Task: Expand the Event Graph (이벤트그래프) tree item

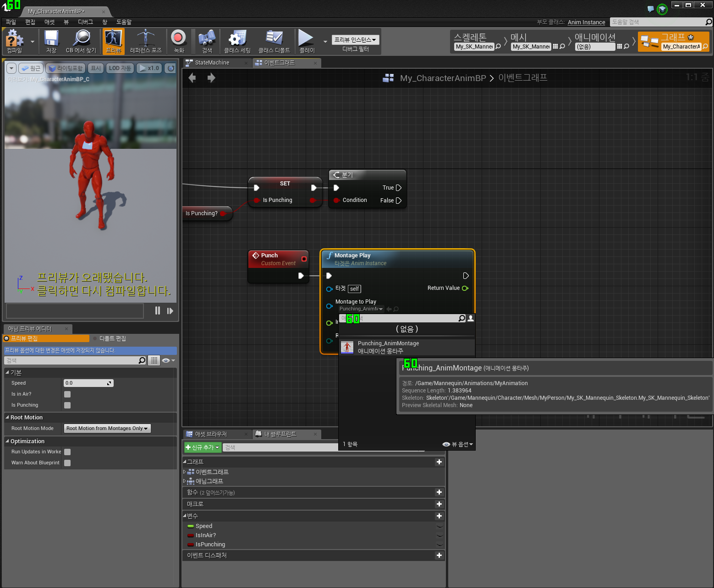Action: coord(185,472)
